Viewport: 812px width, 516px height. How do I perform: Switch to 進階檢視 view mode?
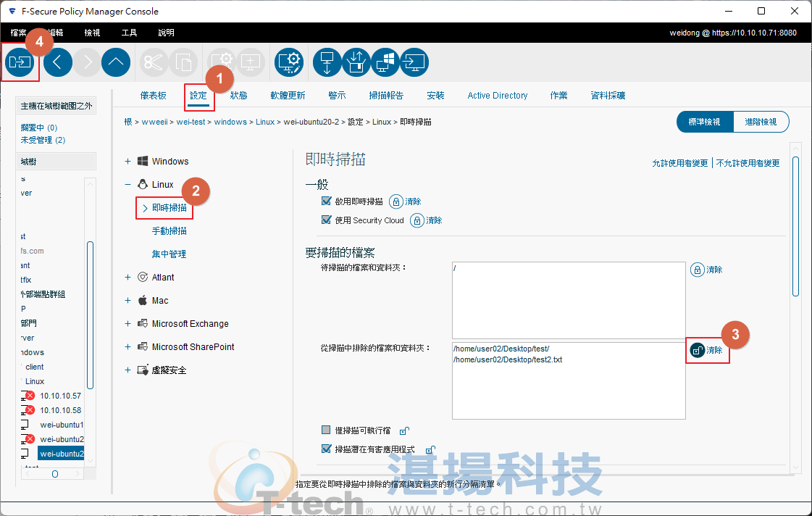point(761,122)
